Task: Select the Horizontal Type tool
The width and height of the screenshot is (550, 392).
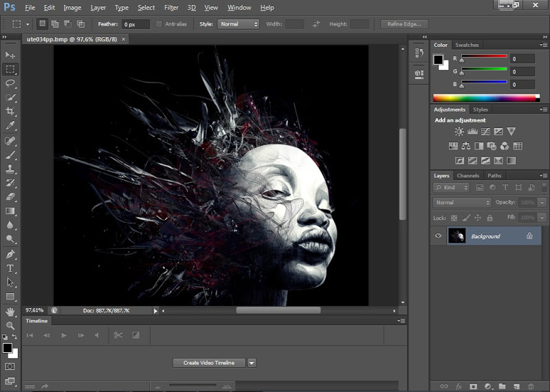Action: pyautogui.click(x=10, y=268)
